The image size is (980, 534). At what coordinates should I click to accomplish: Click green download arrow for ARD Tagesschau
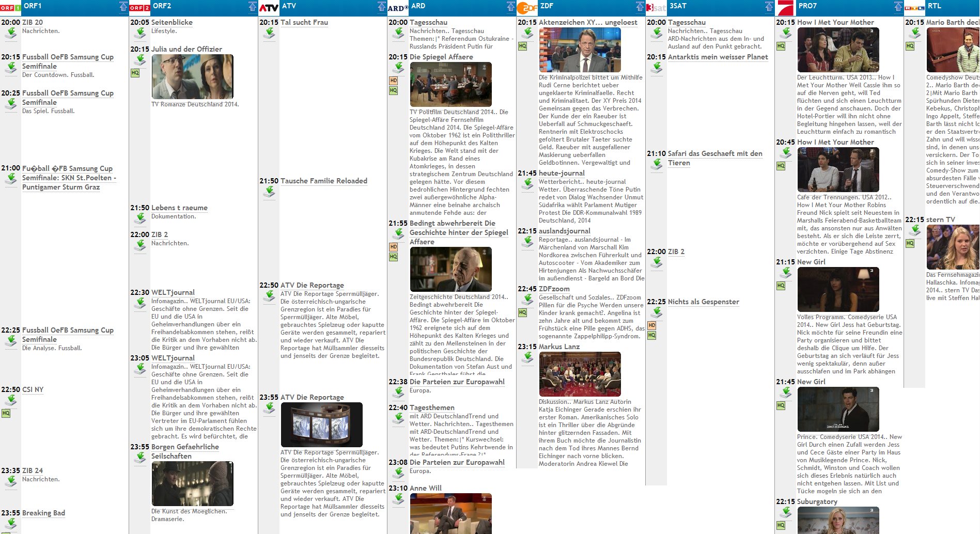(398, 34)
